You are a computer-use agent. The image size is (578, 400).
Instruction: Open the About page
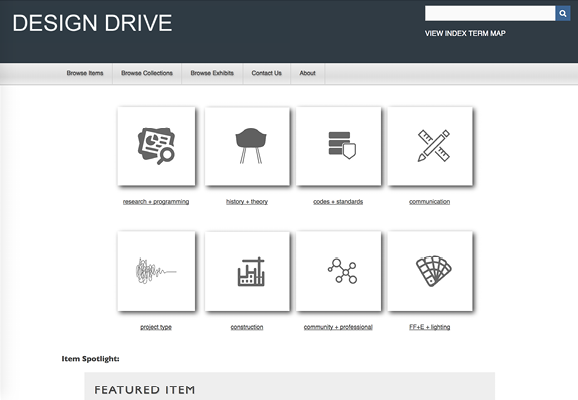coord(307,73)
